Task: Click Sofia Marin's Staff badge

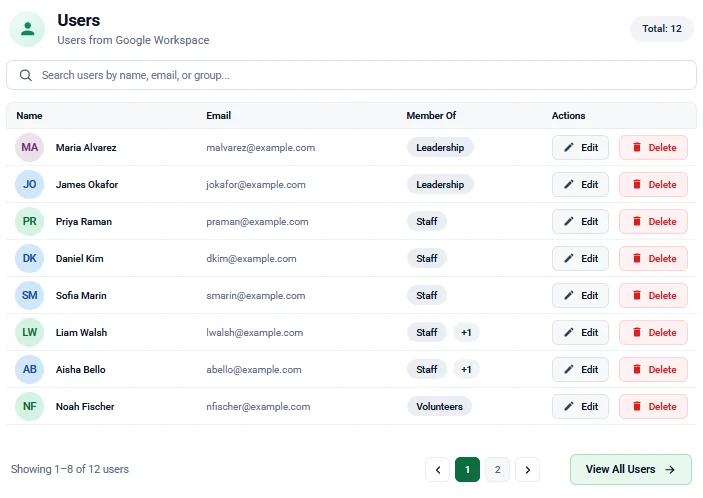Action: tap(426, 295)
